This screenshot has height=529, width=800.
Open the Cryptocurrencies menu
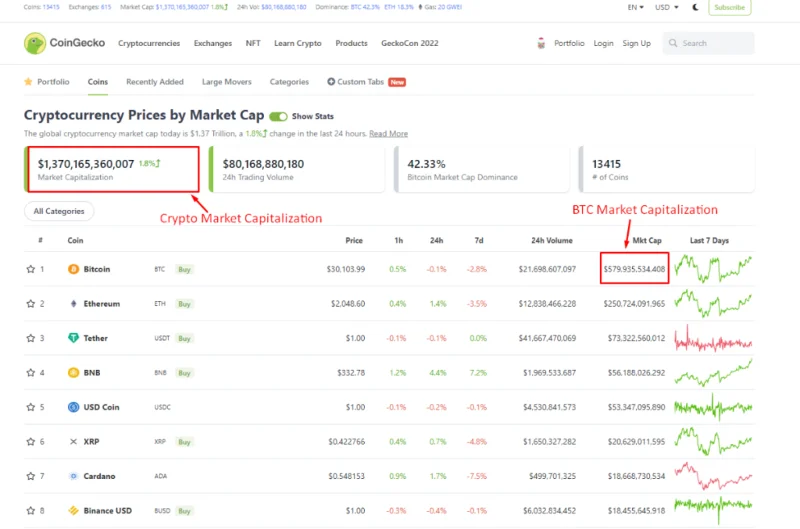click(149, 43)
